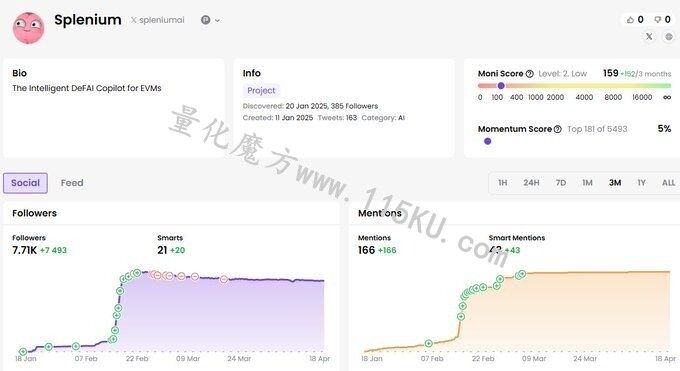Click the +7 493 followers change
The height and width of the screenshot is (371, 680).
click(53, 250)
